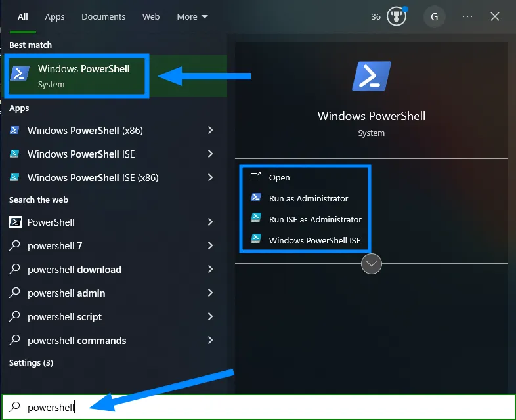Click the Windows PowerShell ISE (x86) icon

14,177
